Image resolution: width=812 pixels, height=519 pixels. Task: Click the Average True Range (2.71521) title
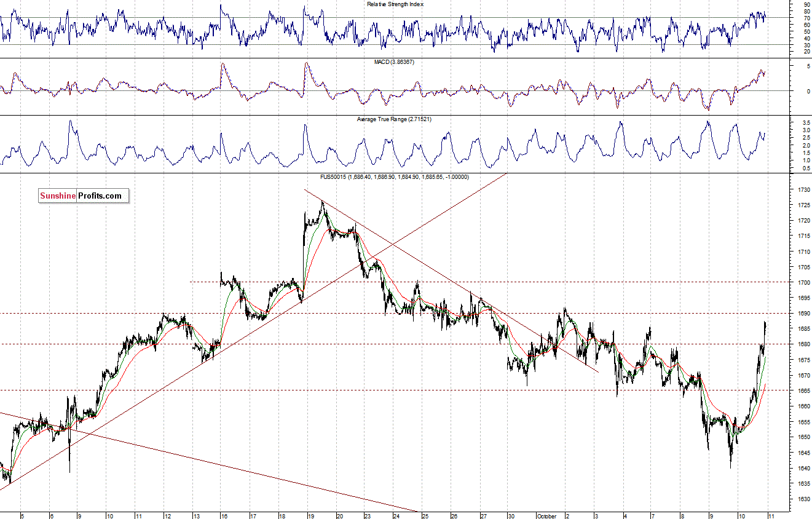click(395, 119)
